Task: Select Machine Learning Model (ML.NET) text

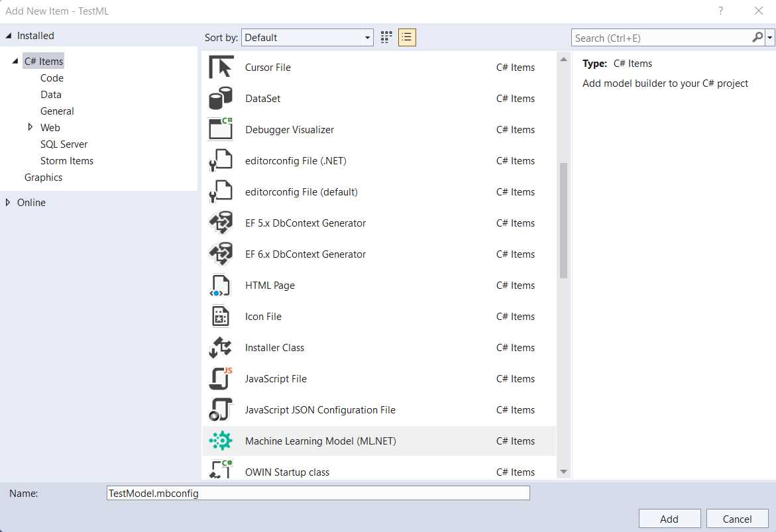Action: click(321, 441)
